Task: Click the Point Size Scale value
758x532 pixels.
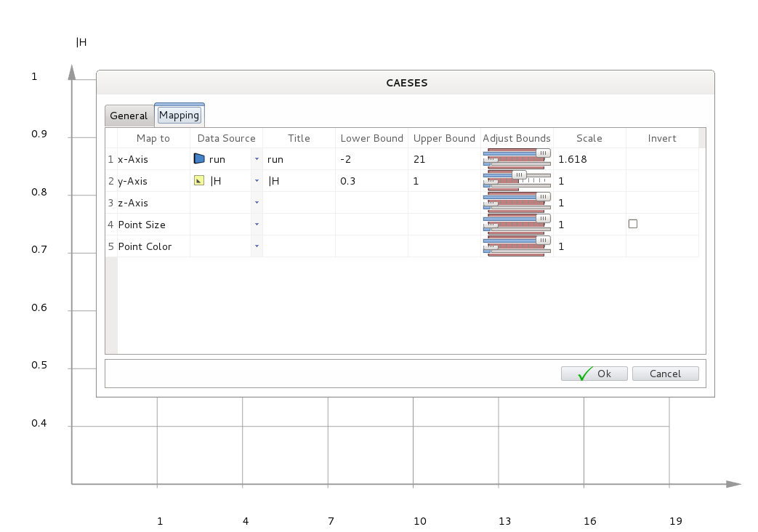Action: 561,225
